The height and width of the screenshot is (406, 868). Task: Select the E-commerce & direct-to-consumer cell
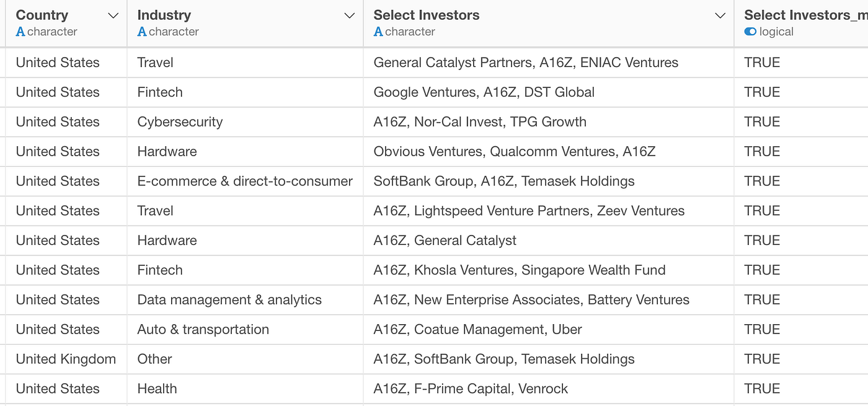click(x=245, y=181)
